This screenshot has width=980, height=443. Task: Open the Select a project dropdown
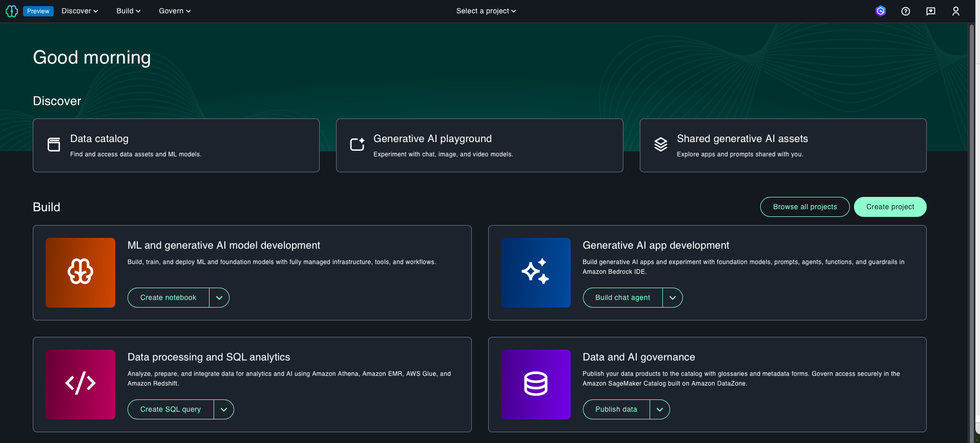pos(486,11)
